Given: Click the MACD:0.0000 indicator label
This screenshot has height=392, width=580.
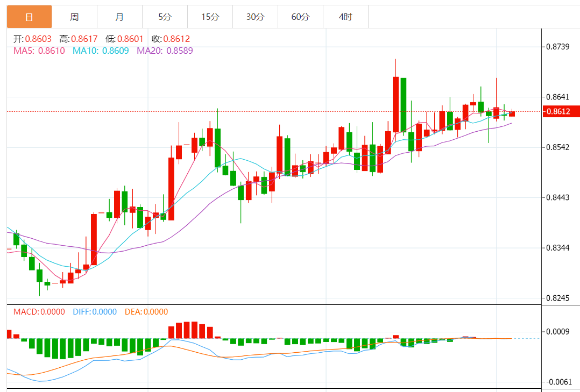Looking at the screenshot, I should 39,312.
